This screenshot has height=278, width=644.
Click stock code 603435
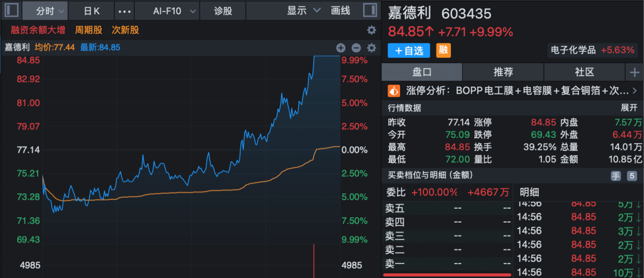(x=466, y=14)
